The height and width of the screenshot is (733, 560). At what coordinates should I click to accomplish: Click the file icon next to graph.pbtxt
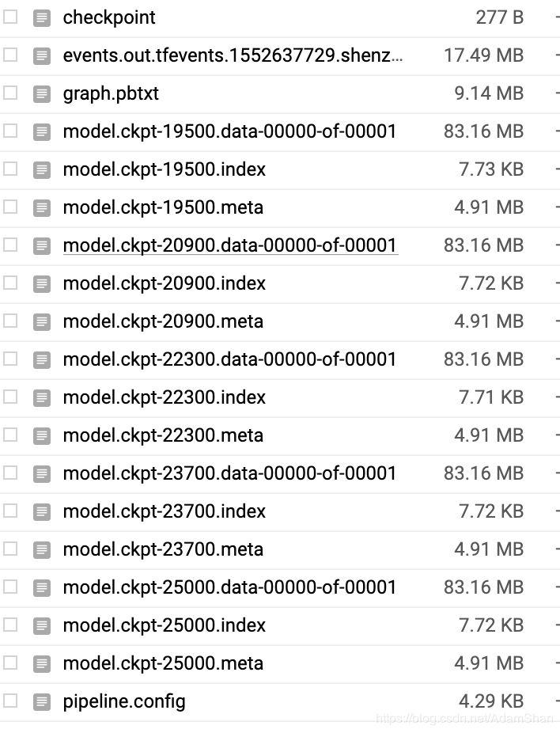click(42, 94)
